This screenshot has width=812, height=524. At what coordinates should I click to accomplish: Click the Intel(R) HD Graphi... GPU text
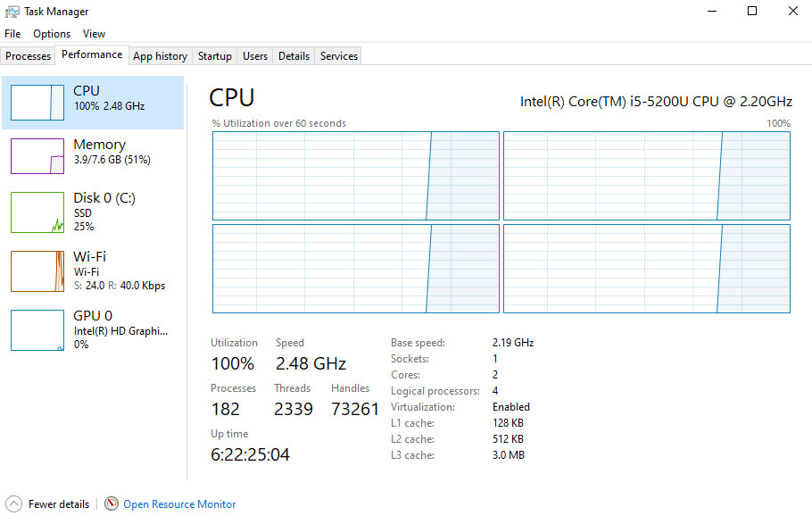120,330
